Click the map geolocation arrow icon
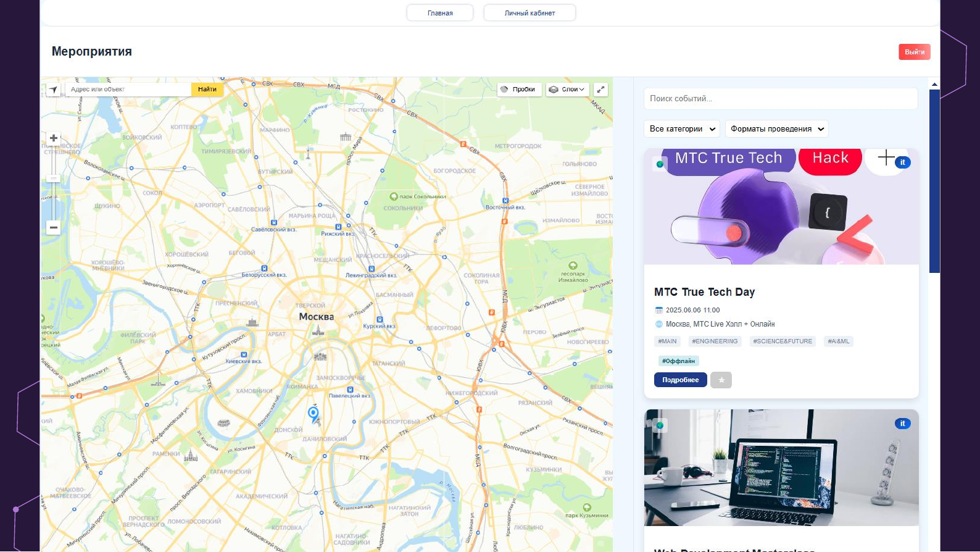This screenshot has width=980, height=552. (x=54, y=90)
